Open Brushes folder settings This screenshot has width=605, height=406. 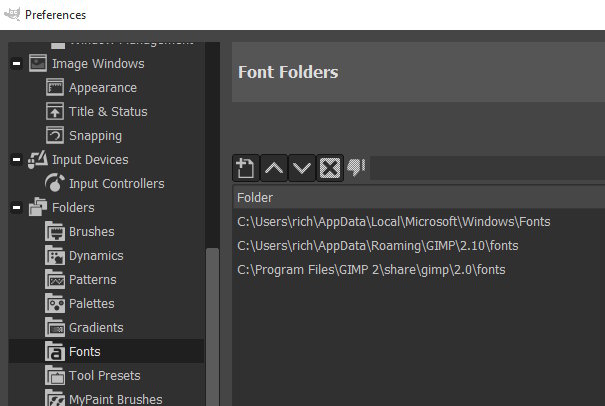[91, 232]
